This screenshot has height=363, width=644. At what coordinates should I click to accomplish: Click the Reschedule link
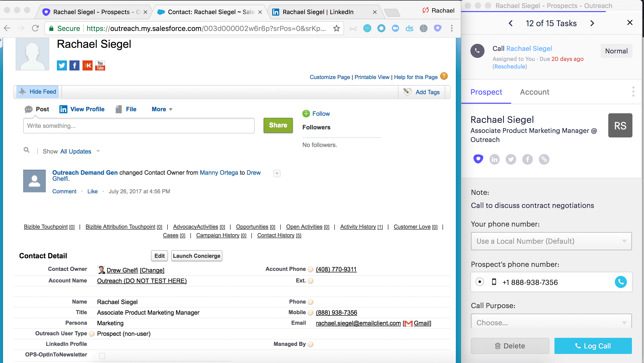tap(510, 66)
